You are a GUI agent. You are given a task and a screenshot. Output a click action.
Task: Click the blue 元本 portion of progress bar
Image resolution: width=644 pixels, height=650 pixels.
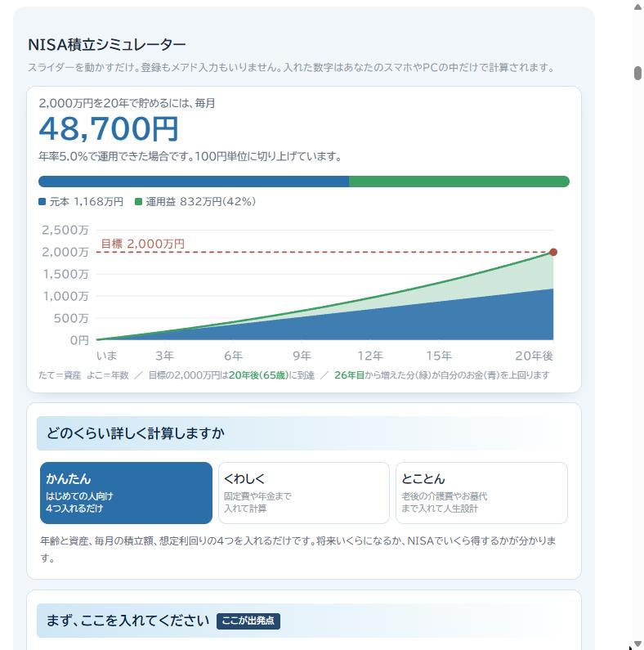pos(194,182)
